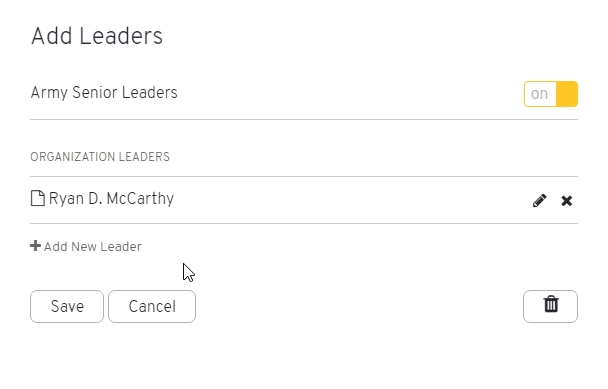Screen dimensions: 608x389
Task: Toggle the Army Senior Leaders switch
Action: coord(551,94)
